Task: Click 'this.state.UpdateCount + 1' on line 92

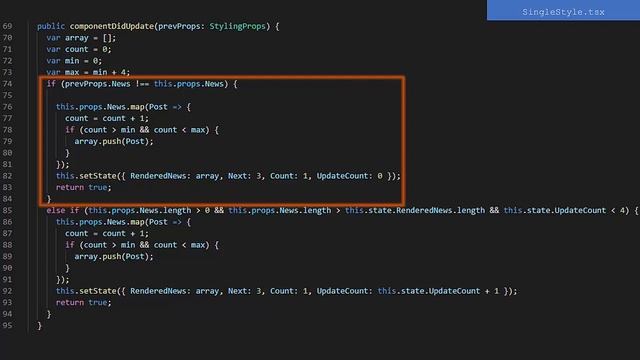Action: pos(438,291)
